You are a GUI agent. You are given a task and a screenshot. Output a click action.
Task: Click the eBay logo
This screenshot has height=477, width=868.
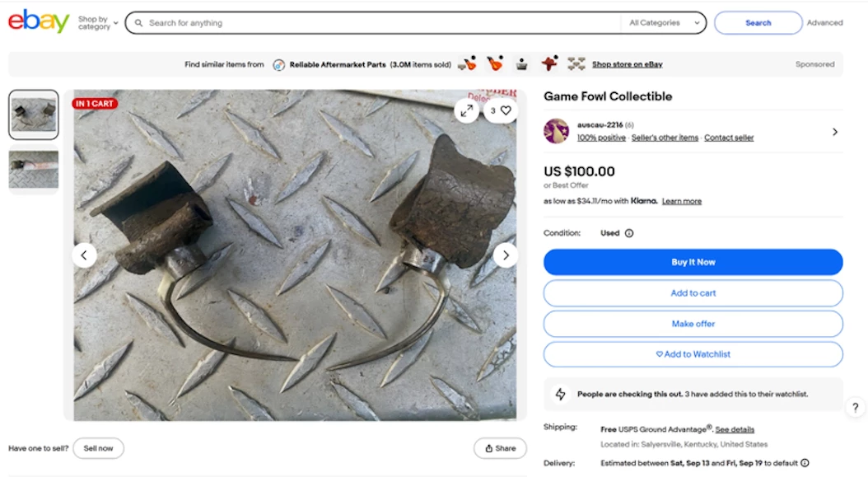click(38, 21)
